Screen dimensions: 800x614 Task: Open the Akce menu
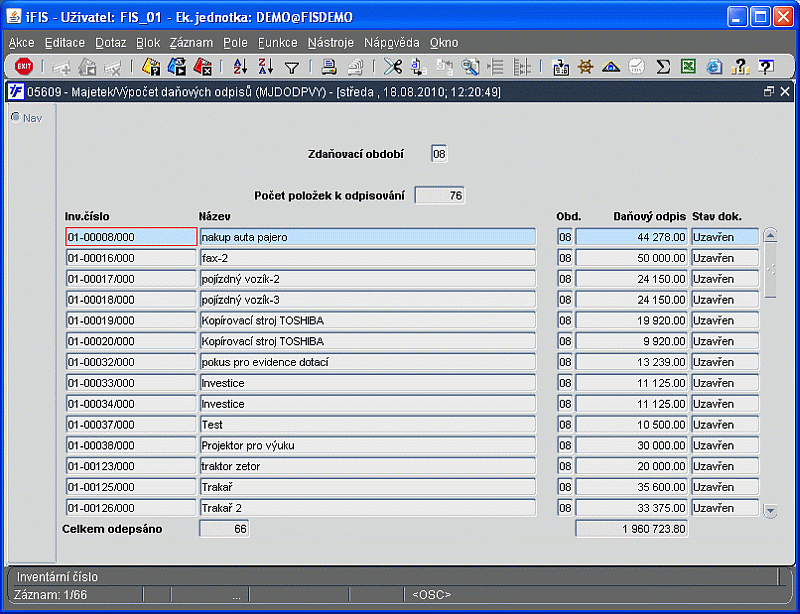[x=21, y=42]
